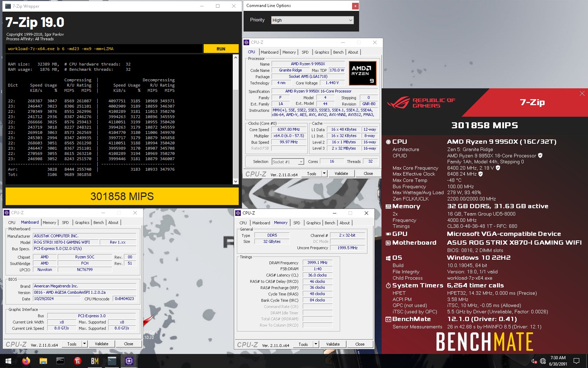Click the up arrow of the 7-Zip output scrollbar

[236, 57]
